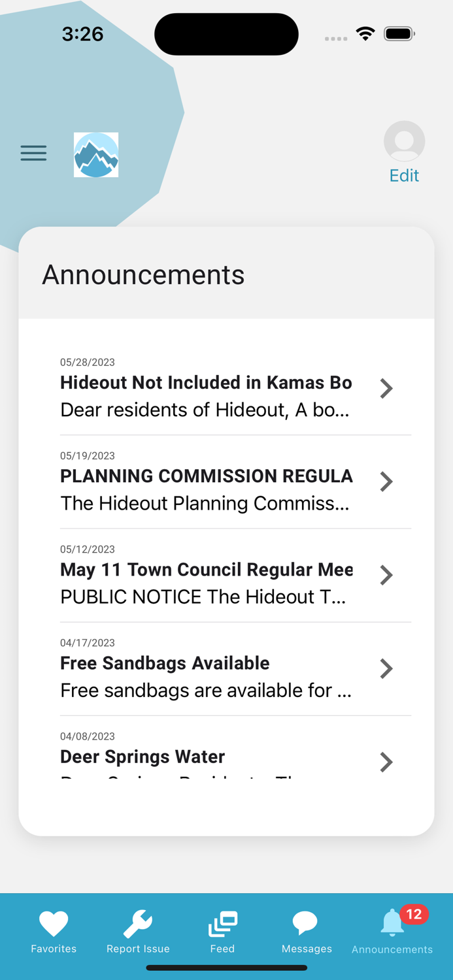This screenshot has width=453, height=980.
Task: Tap the Edit link near the profile
Action: (x=404, y=175)
